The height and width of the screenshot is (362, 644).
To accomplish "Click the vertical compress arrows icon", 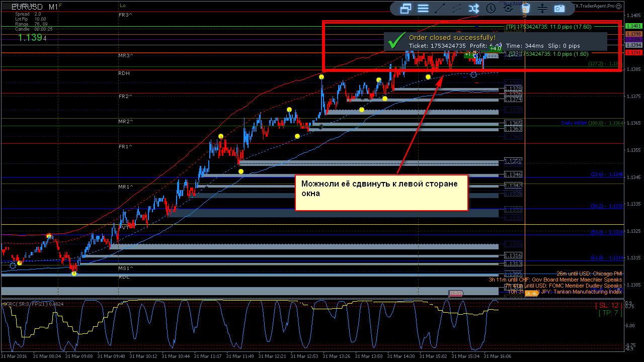I will point(542,8).
